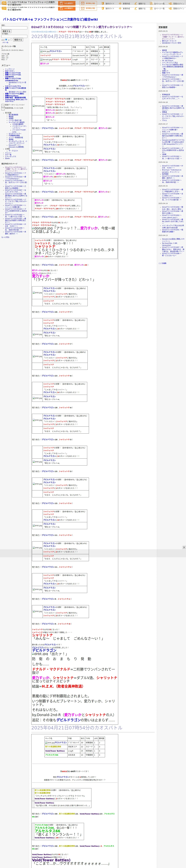This screenshot has width=186, height=868.
Task: Open 空崎ヒナ in update history
Action: coord(165,71)
